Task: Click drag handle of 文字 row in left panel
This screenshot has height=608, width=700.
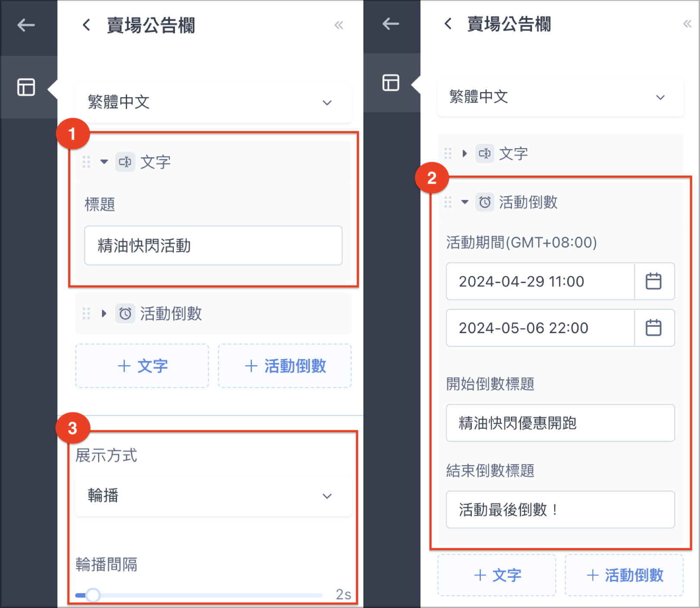Action: pos(86,162)
